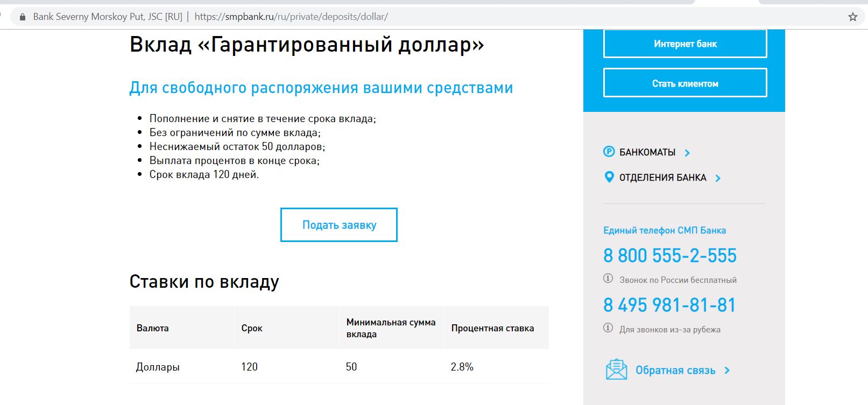Click the Подать заявку button
868x405 pixels.
click(339, 225)
